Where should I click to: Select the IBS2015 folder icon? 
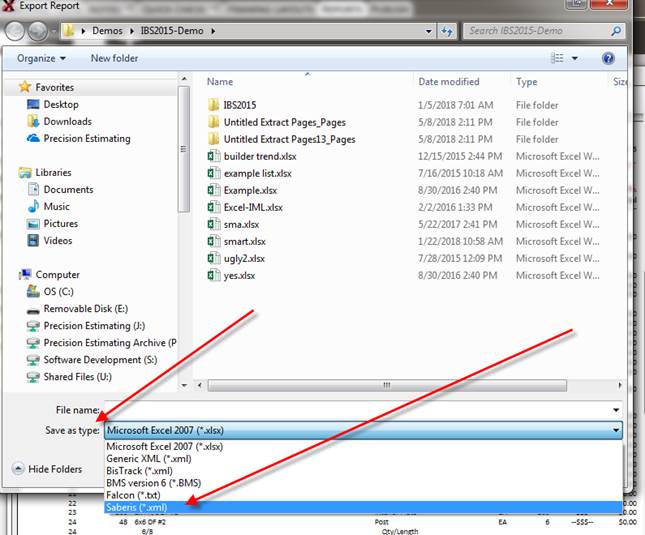point(213,105)
